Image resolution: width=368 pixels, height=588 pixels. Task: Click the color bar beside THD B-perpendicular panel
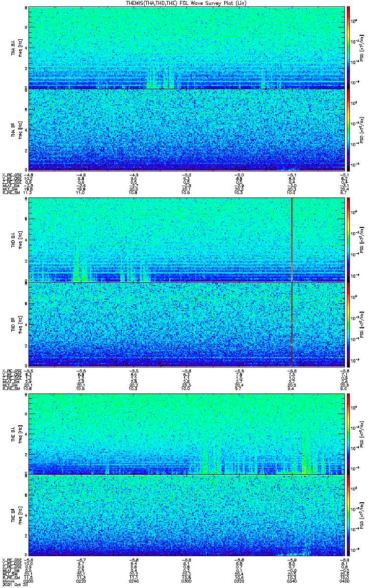pos(348,240)
